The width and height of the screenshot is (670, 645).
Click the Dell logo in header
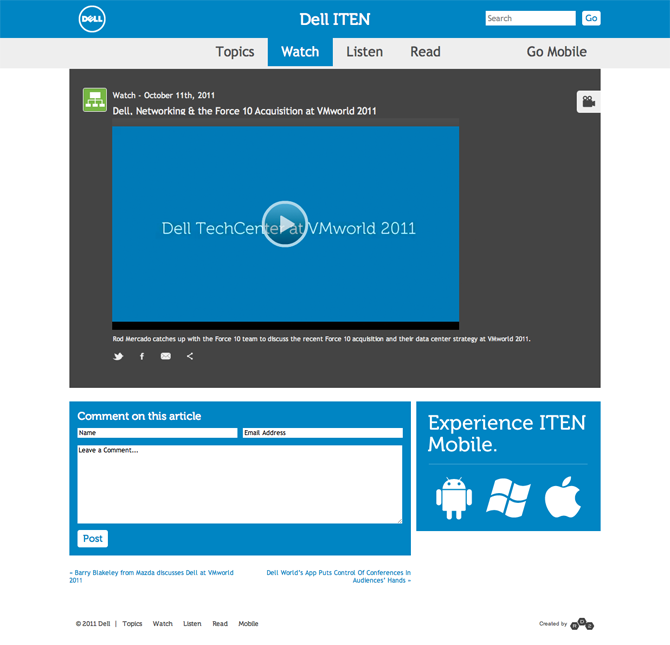point(92,19)
